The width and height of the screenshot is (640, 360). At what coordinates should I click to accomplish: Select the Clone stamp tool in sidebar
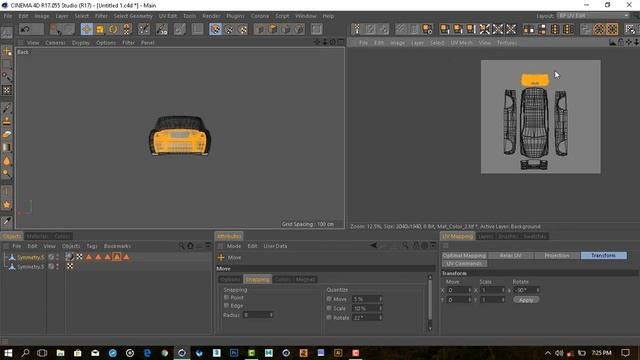pos(7,121)
